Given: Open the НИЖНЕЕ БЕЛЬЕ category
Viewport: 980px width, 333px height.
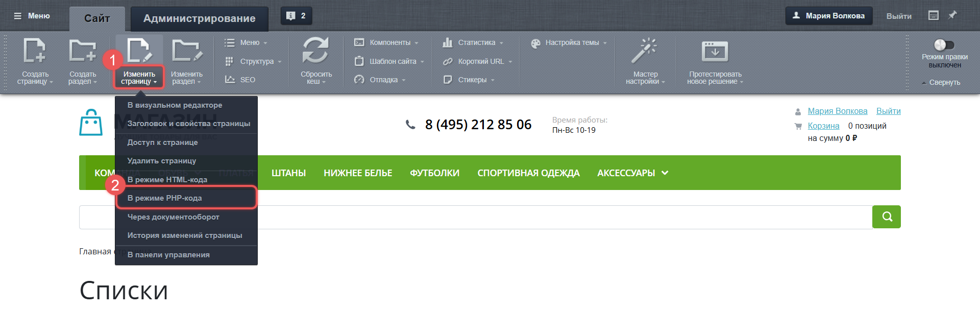Looking at the screenshot, I should (x=358, y=173).
